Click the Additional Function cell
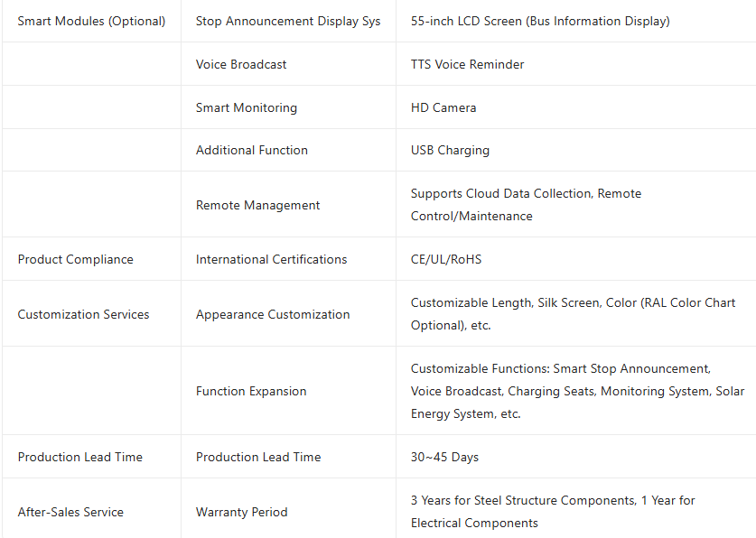This screenshot has height=538, width=756. click(251, 150)
